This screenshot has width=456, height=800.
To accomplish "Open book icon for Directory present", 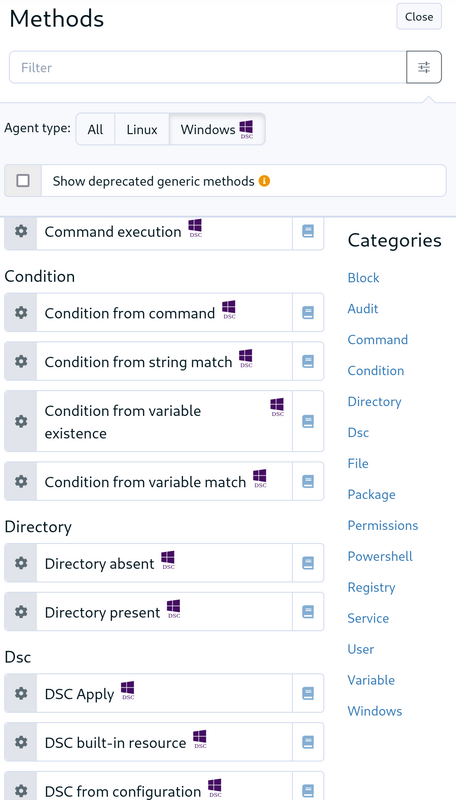I will coord(308,612).
